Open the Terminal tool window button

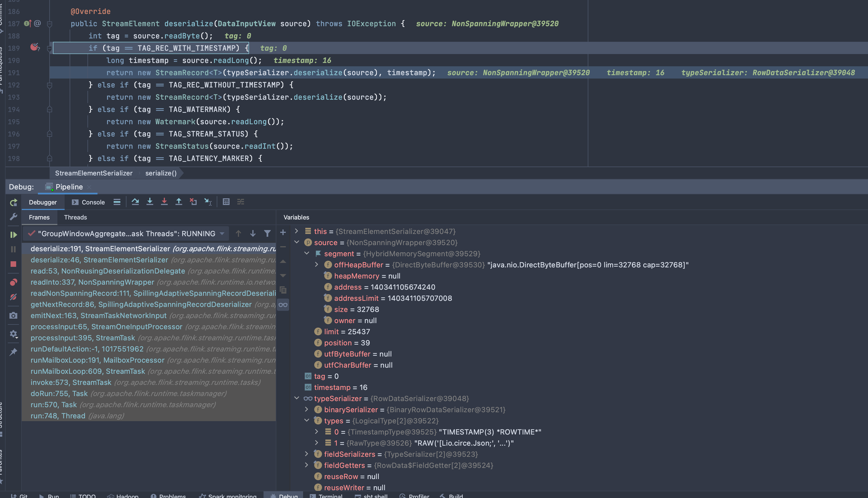[326, 495]
